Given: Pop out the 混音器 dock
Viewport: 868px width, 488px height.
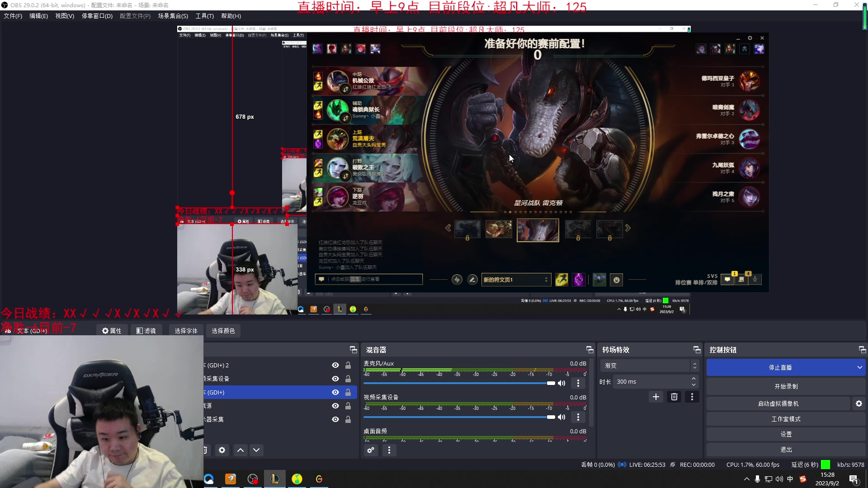Looking at the screenshot, I should pos(590,350).
